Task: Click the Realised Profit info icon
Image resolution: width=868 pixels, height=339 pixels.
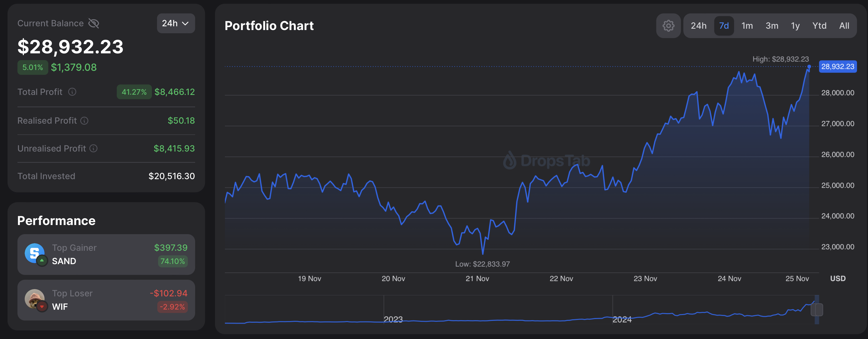Action: click(x=84, y=120)
